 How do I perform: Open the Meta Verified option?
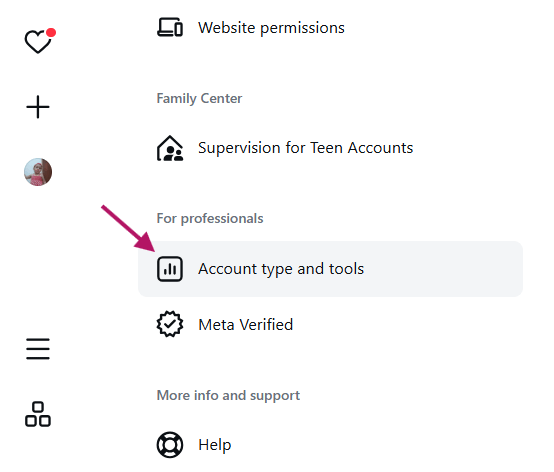(246, 324)
